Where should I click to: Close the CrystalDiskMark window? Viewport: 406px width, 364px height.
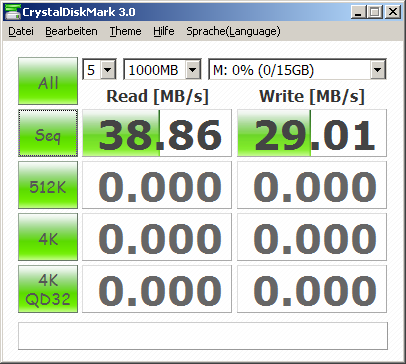click(393, 12)
